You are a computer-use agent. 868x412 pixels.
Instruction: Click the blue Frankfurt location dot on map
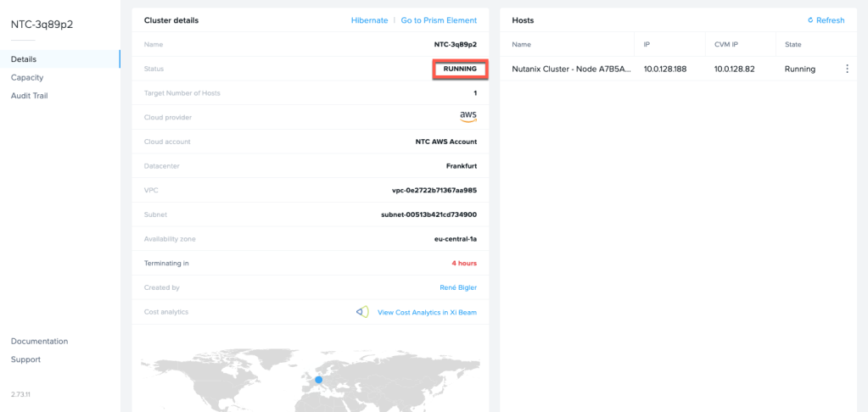click(x=318, y=380)
